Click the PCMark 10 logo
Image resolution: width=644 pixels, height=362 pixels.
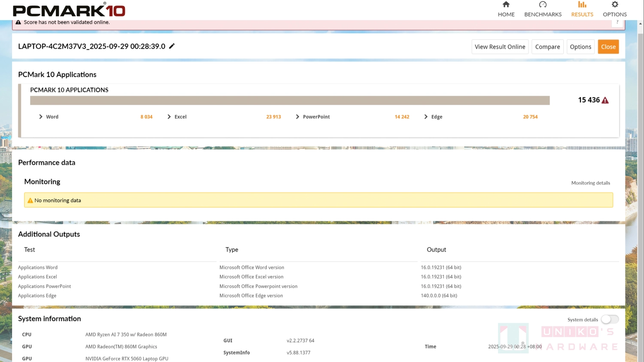tap(69, 10)
